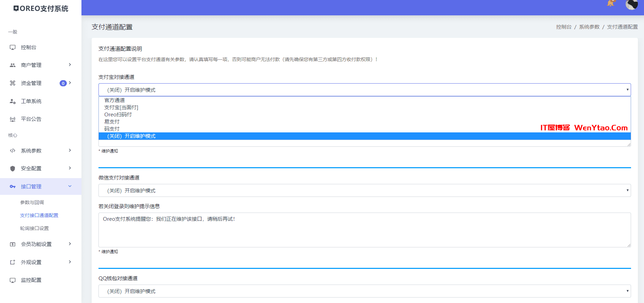Screen dimensions: 644x303
Task: Open the 微信支付对接通道 dropdown
Action: [365, 190]
